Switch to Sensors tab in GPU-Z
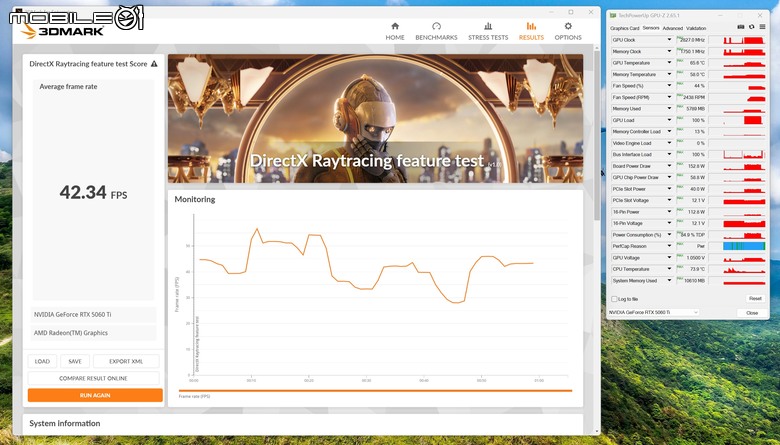780x445 pixels. pos(651,28)
